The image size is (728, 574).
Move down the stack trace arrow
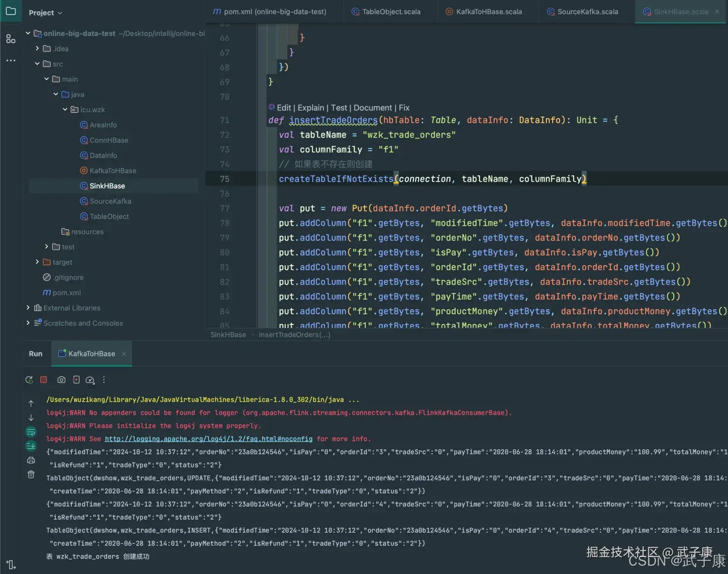point(31,418)
